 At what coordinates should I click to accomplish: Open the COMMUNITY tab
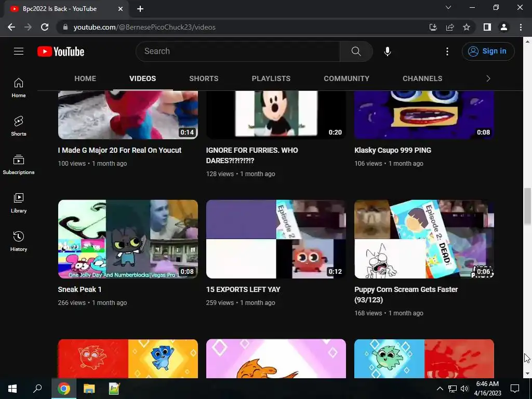click(x=347, y=78)
